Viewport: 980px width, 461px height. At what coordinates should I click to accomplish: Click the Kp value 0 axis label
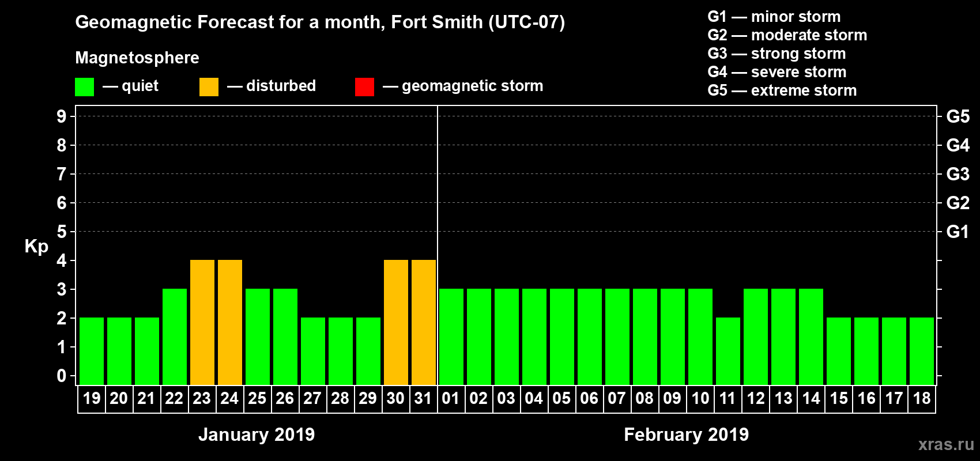61,376
